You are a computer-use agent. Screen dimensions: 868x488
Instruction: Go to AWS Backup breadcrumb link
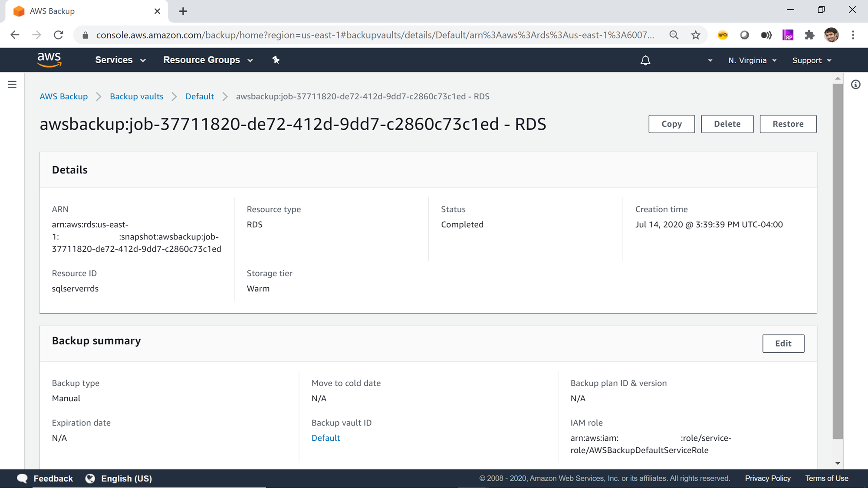click(x=64, y=96)
